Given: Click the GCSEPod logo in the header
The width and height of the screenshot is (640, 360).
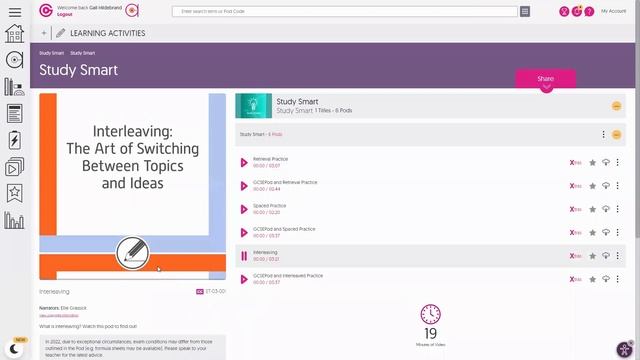Looking at the screenshot, I should 46,11.
